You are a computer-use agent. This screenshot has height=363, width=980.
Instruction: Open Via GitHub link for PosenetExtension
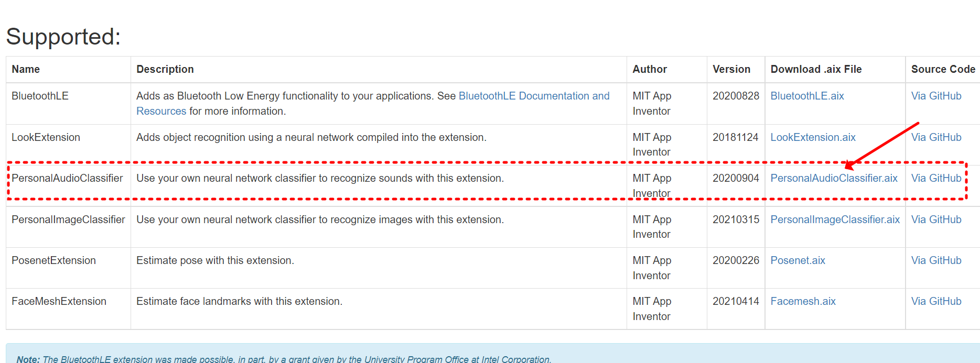(936, 260)
